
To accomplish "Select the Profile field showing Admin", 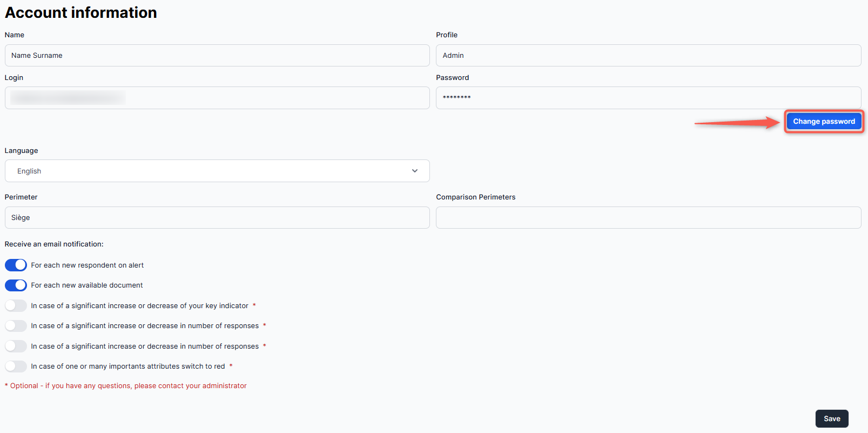I will pyautogui.click(x=648, y=55).
